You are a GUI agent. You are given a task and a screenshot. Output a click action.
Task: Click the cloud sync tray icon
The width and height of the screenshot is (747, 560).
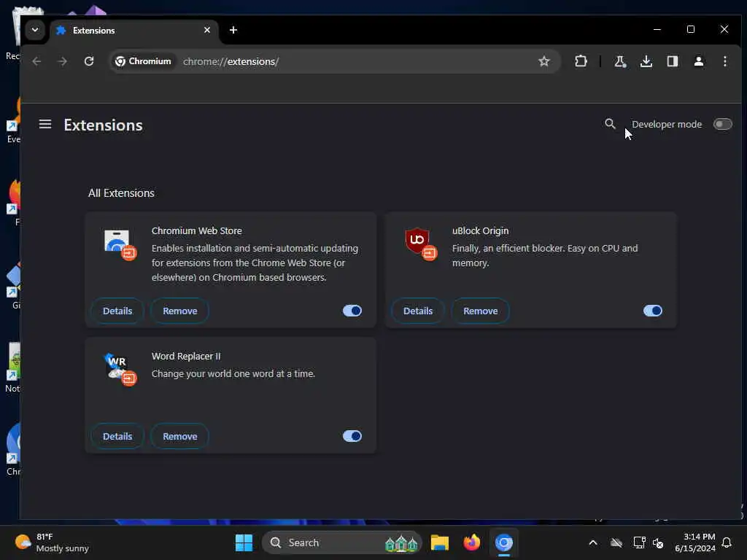[x=616, y=542]
